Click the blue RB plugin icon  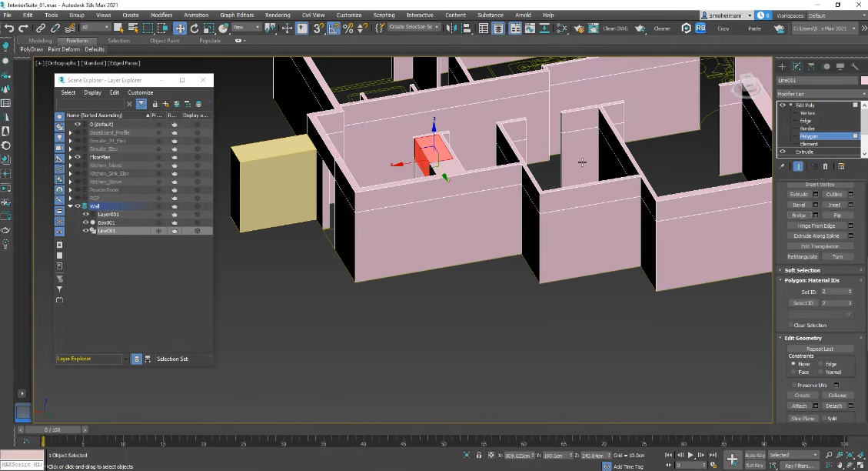tap(701, 28)
